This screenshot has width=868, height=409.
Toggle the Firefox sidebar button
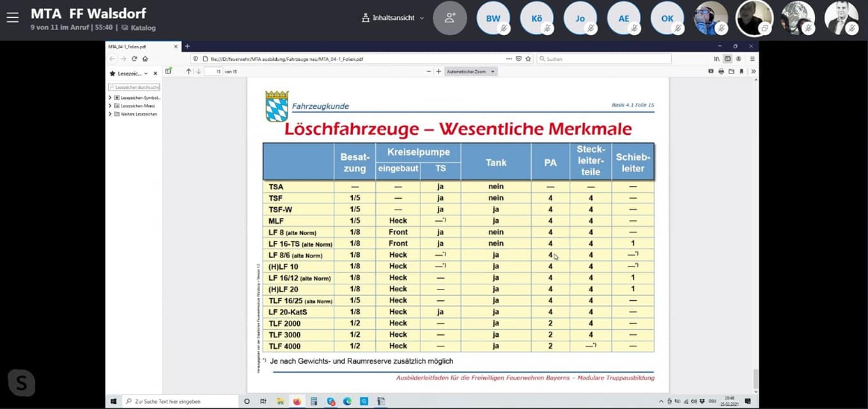pyautogui.click(x=727, y=59)
